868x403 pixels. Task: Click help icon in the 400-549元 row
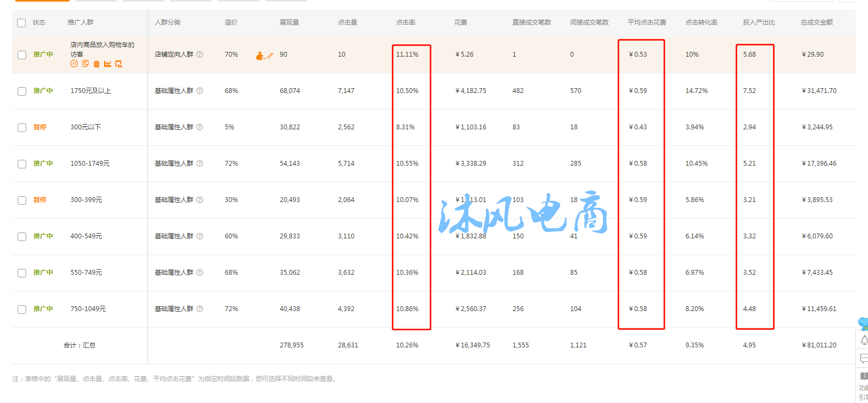point(200,236)
